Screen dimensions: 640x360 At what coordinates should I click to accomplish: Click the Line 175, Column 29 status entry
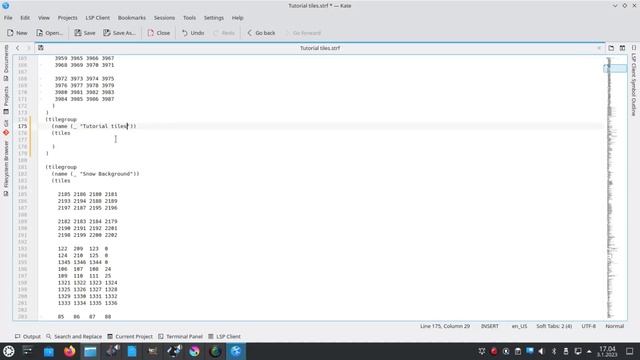click(445, 326)
